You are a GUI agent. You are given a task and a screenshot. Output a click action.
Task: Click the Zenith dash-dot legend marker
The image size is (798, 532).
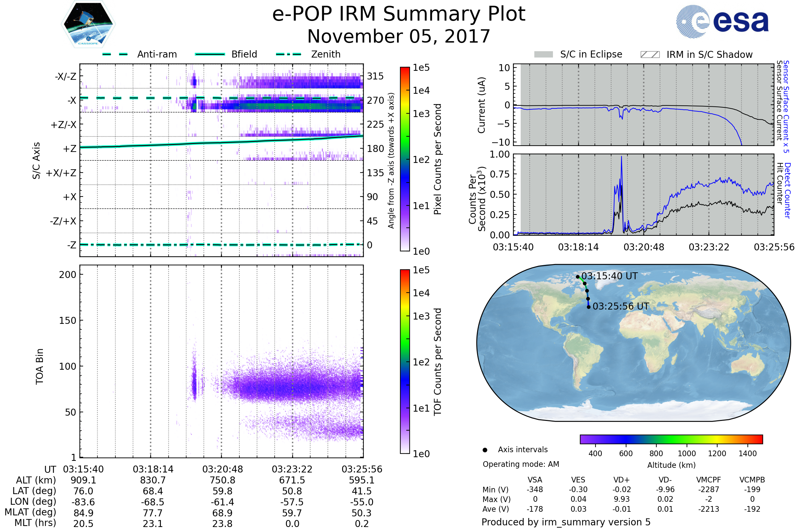pyautogui.click(x=288, y=54)
